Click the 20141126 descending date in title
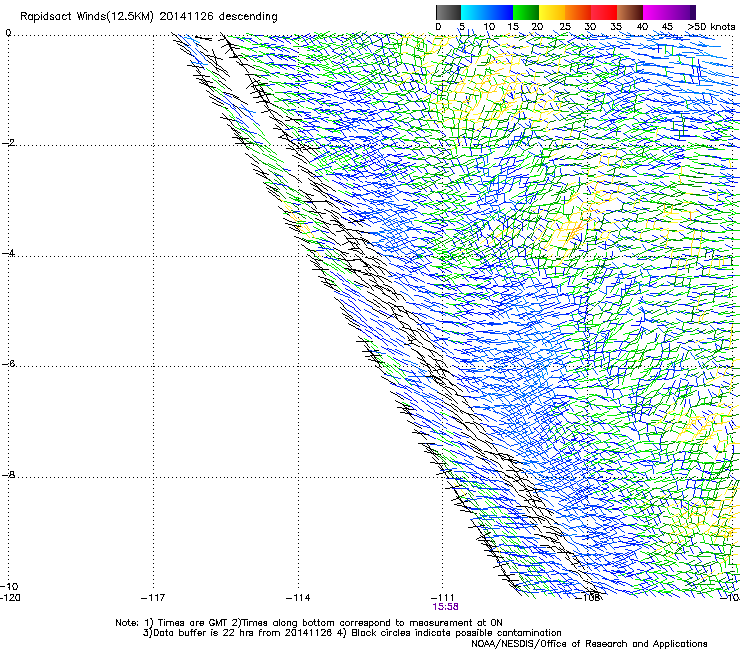The image size is (740, 650). click(219, 17)
